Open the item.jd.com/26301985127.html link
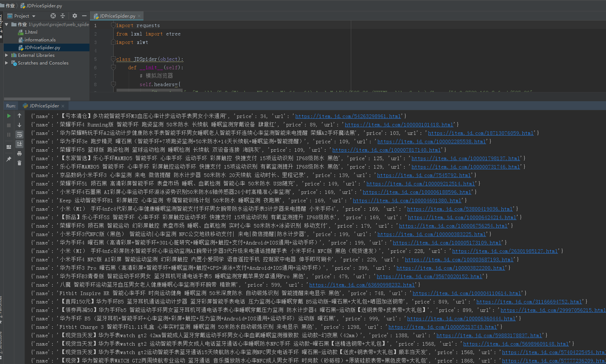The height and width of the screenshot is (364, 606). pos(505,251)
